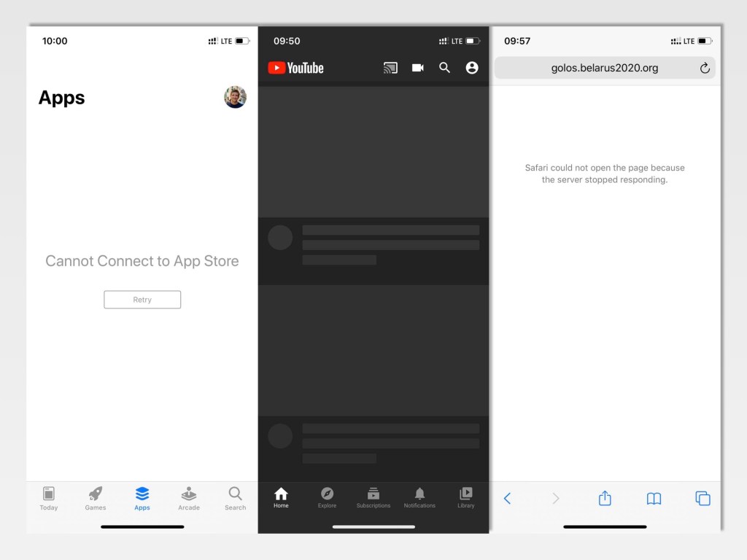The image size is (747, 560).
Task: Click the YouTube search magnifier icon
Action: coord(444,68)
